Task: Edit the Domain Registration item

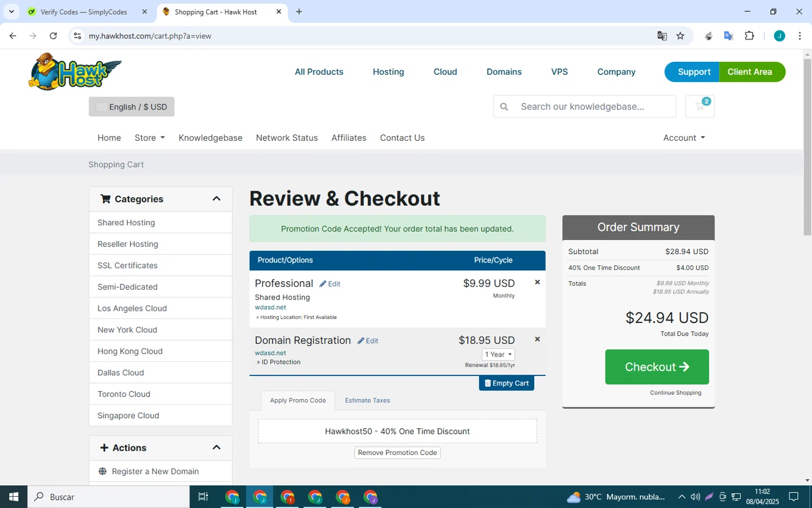Action: coord(368,341)
